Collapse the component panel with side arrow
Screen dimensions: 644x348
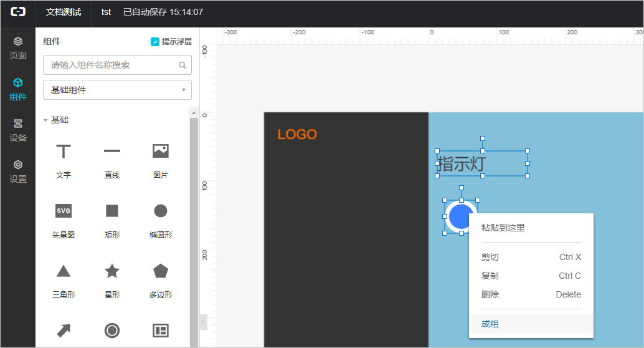coord(203,322)
